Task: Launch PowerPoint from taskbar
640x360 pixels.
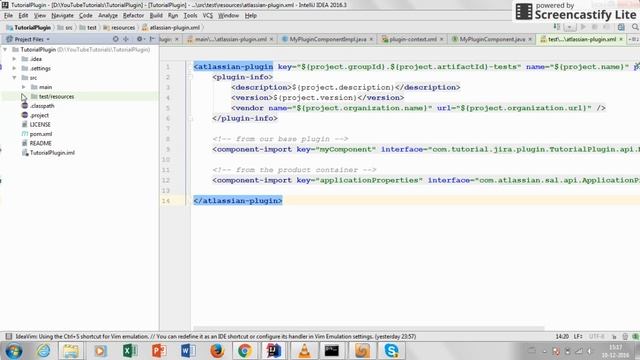Action: pos(159,351)
